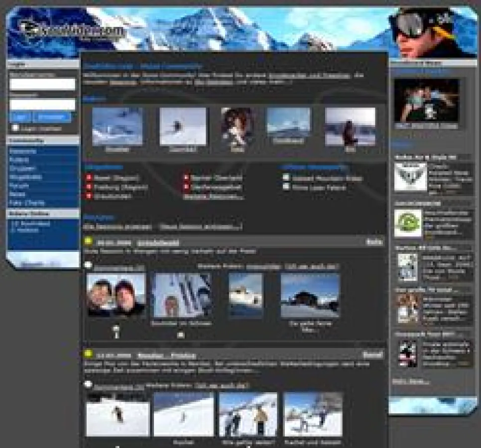Open the Ski category thumbnail
This screenshot has width=481, height=448.
pyautogui.click(x=350, y=127)
